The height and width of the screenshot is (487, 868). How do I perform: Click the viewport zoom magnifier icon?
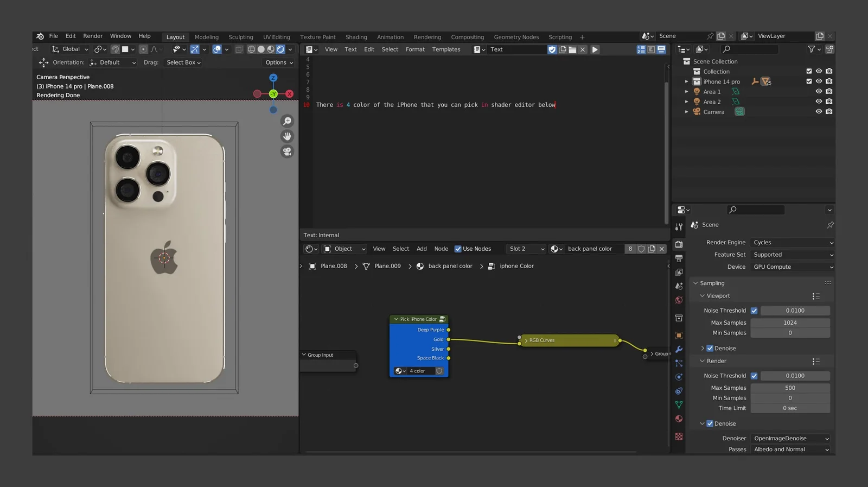point(287,121)
